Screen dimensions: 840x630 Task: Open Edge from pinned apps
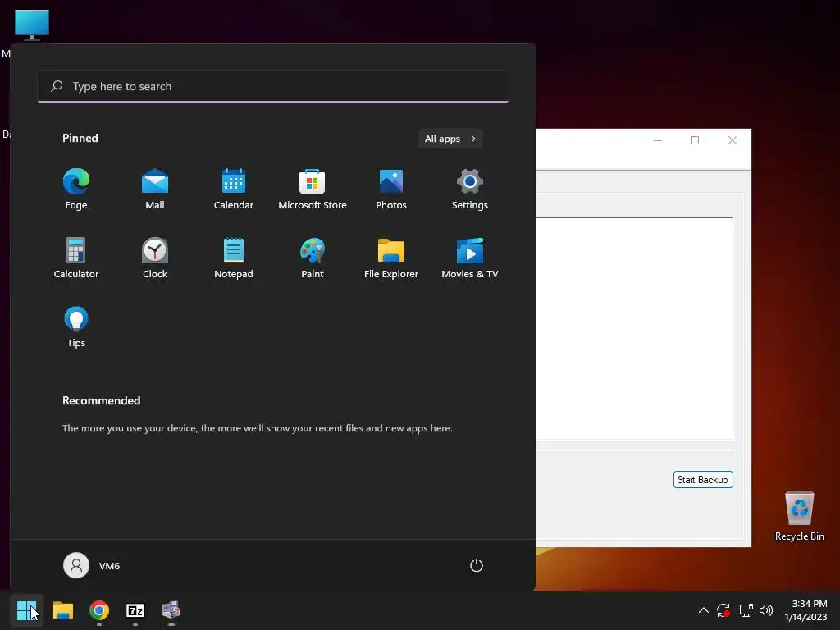(x=76, y=189)
